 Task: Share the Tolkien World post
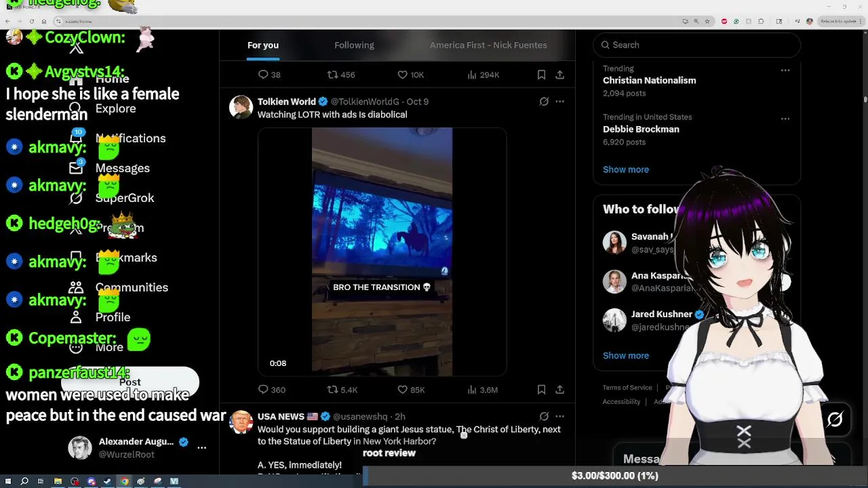pyautogui.click(x=559, y=390)
